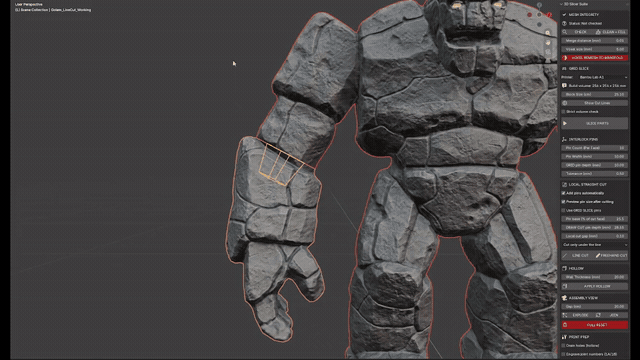Screen dimensions: 640x360
Task: Adjust the Block Size slider field
Action: pyautogui.click(x=595, y=94)
